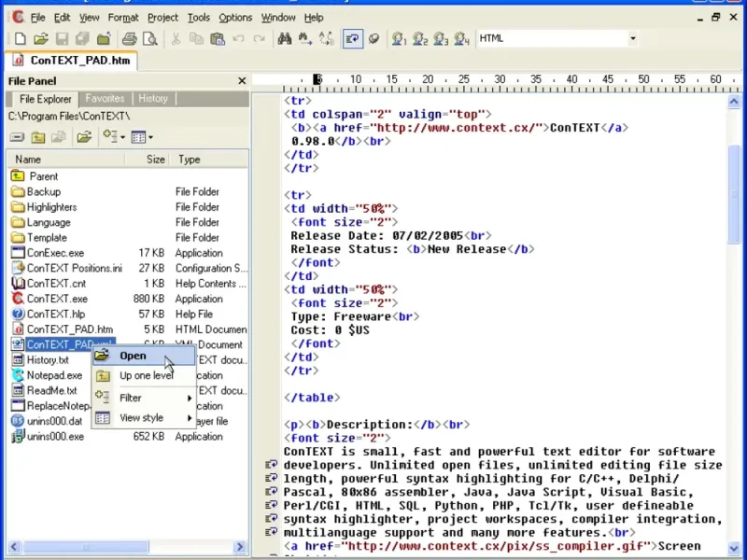The height and width of the screenshot is (560, 747).
Task: Click the Find binoculars icon
Action: pos(285,38)
